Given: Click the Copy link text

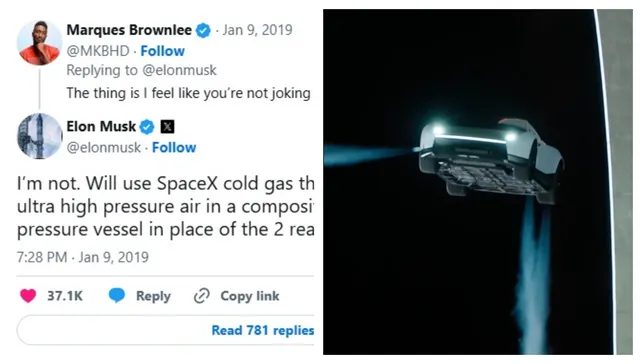Looking at the screenshot, I should click(x=250, y=296).
